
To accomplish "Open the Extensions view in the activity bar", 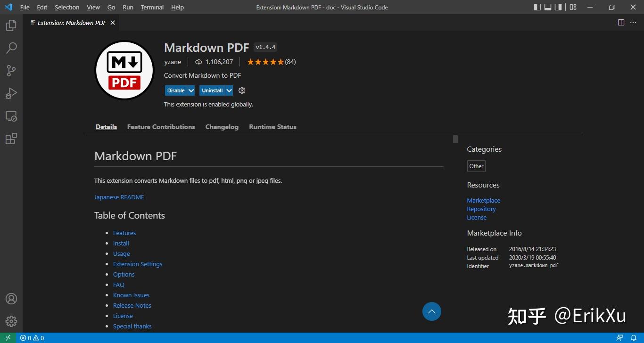I will 11,139.
